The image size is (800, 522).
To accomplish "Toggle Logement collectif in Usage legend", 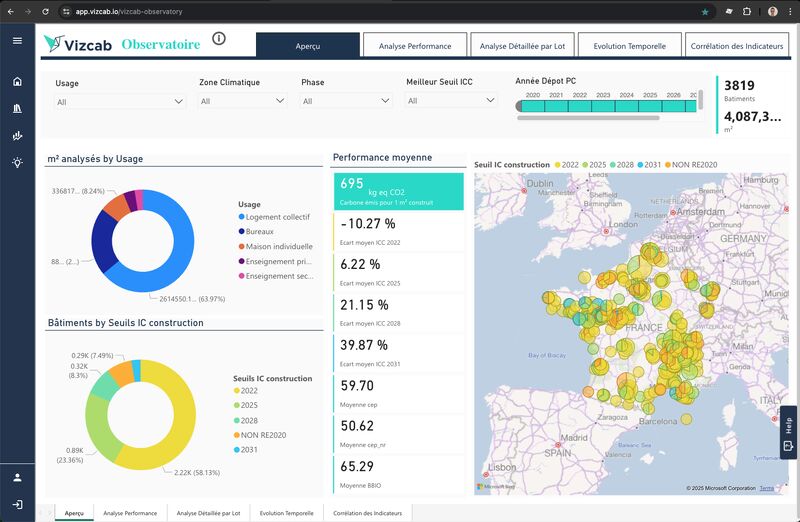I will (275, 217).
